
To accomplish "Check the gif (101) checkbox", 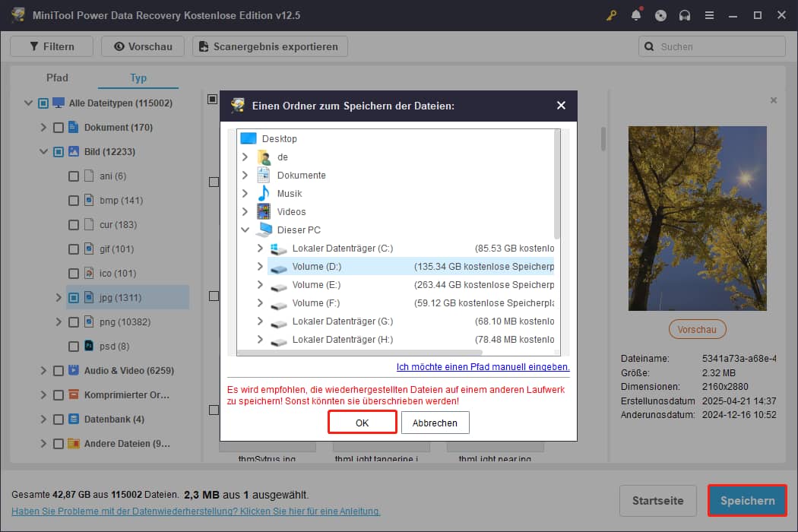I will pyautogui.click(x=74, y=249).
